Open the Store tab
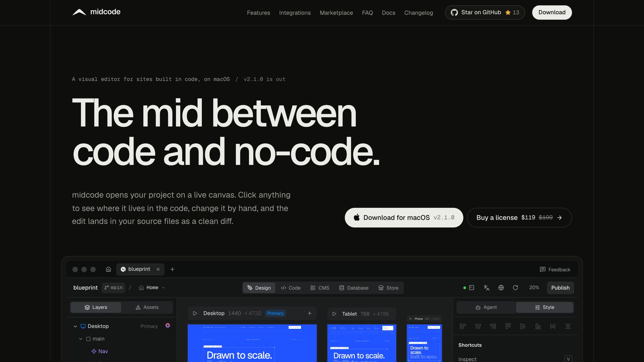The image size is (644, 362). [x=388, y=288]
